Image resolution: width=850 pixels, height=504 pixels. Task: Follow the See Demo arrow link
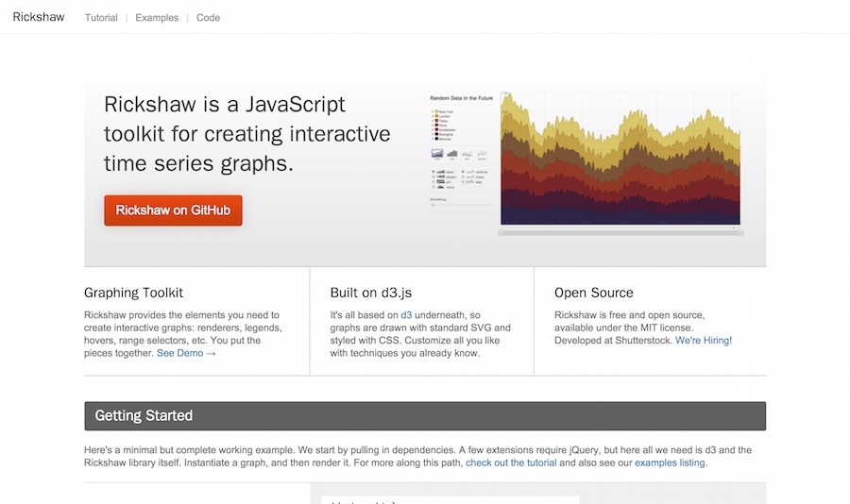coord(186,353)
